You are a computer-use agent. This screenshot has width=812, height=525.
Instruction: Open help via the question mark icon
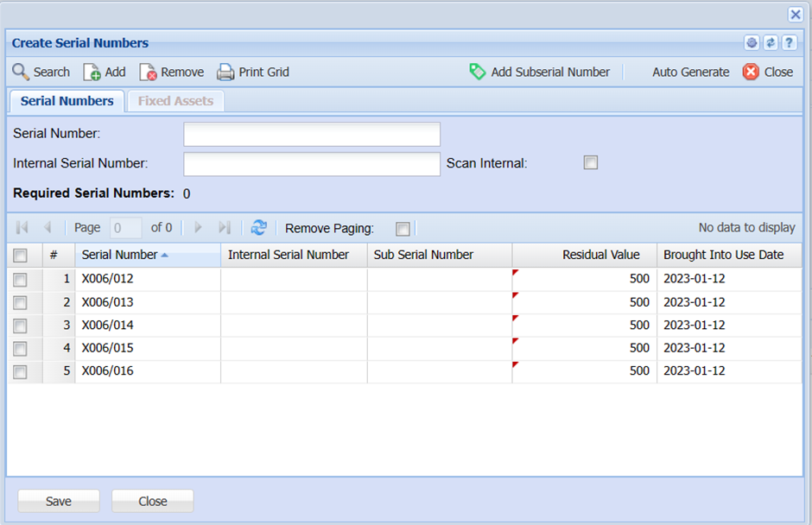(788, 43)
